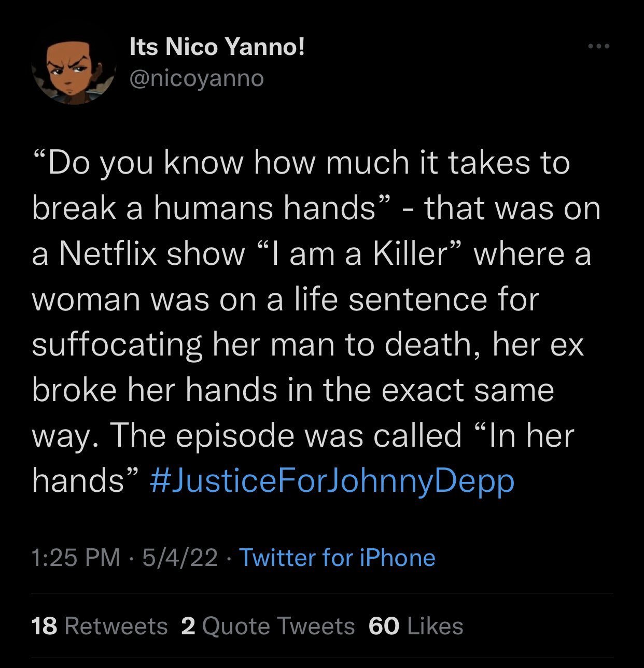The height and width of the screenshot is (668, 644).
Task: Click the quote tweet count number 2
Action: click(188, 626)
